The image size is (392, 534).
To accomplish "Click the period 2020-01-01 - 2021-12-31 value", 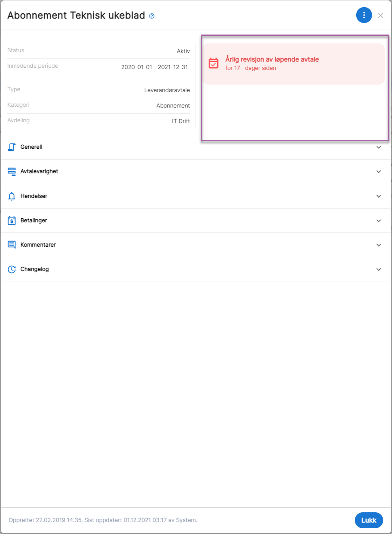I will 155,67.
